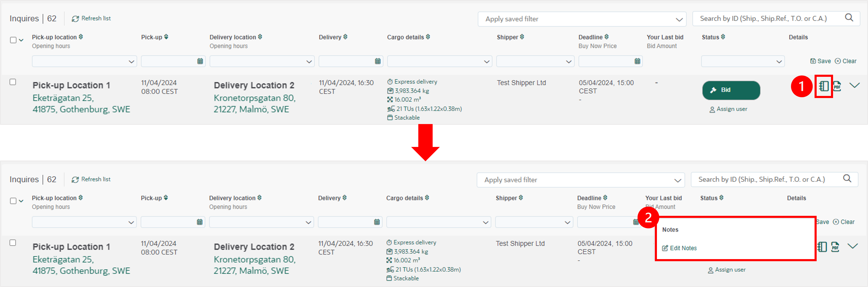
Task: Toggle select-all checkbox in top header
Action: [x=13, y=40]
